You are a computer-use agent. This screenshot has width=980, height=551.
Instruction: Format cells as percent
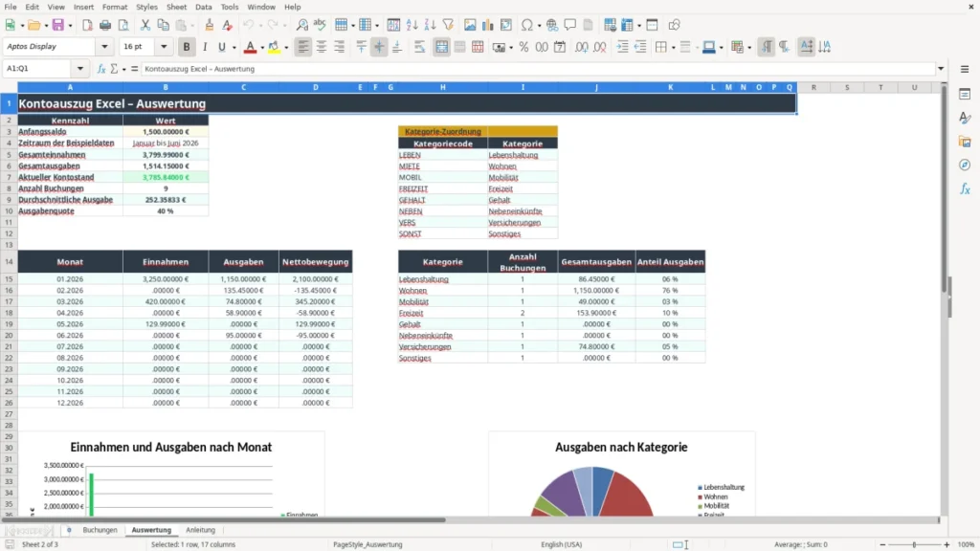pos(523,47)
